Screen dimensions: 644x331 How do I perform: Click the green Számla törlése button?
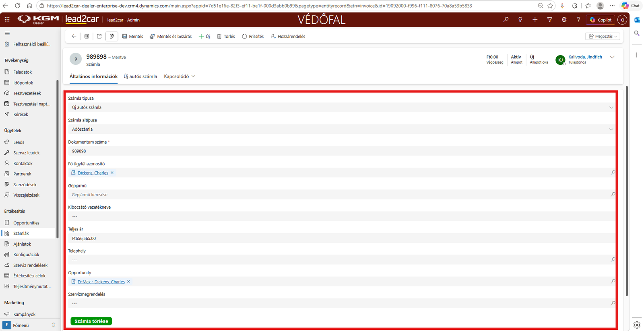tap(91, 321)
